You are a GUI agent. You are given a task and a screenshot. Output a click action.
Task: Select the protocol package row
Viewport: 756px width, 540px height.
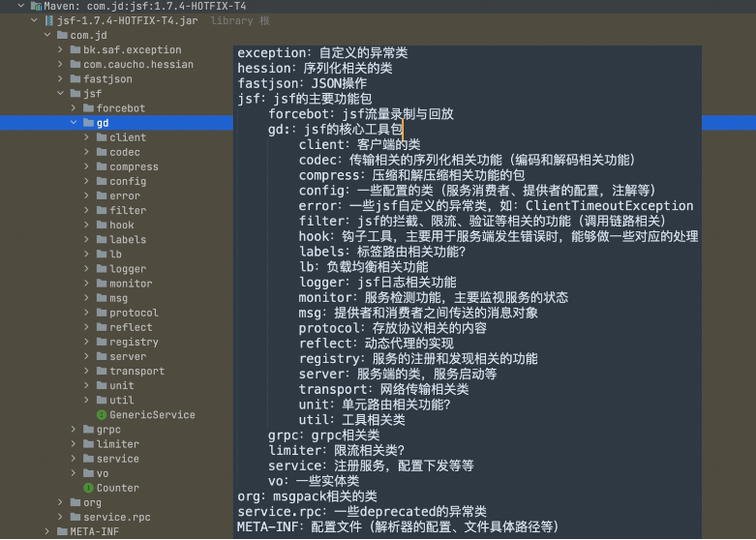click(x=117, y=313)
